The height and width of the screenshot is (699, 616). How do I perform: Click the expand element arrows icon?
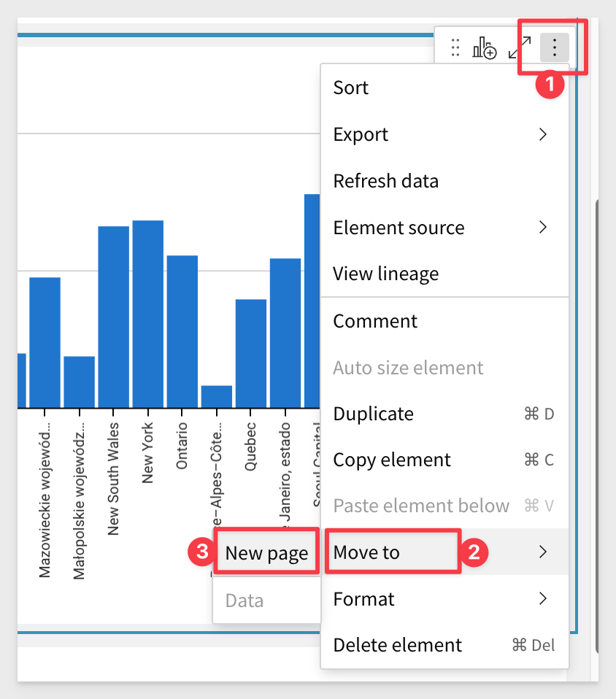(519, 48)
